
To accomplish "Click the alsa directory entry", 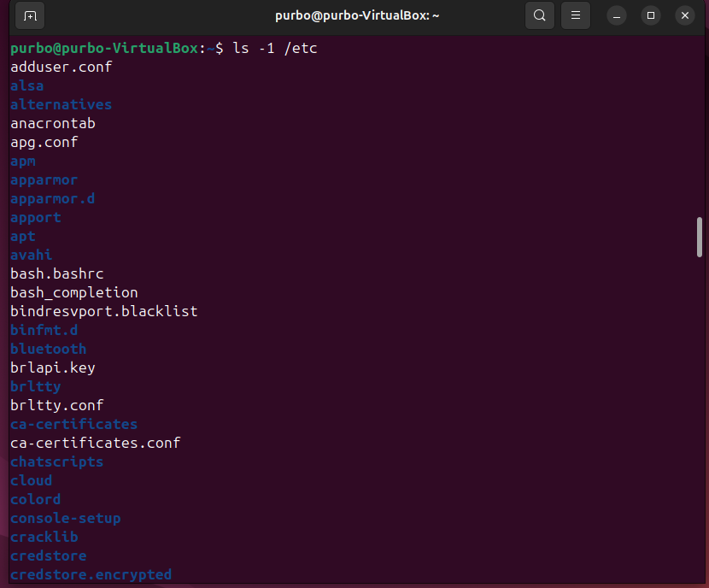I will coord(27,86).
